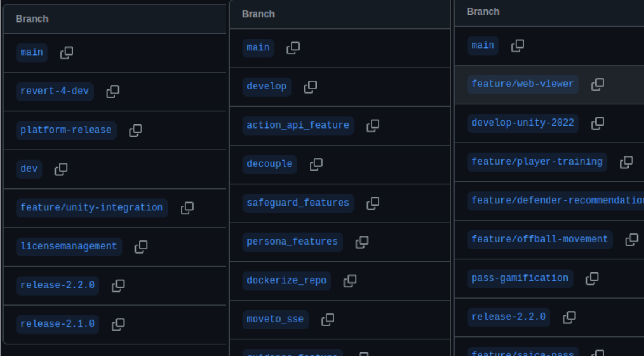This screenshot has height=356, width=644.
Task: Open the feature/defender-recommendation branch
Action: point(556,201)
